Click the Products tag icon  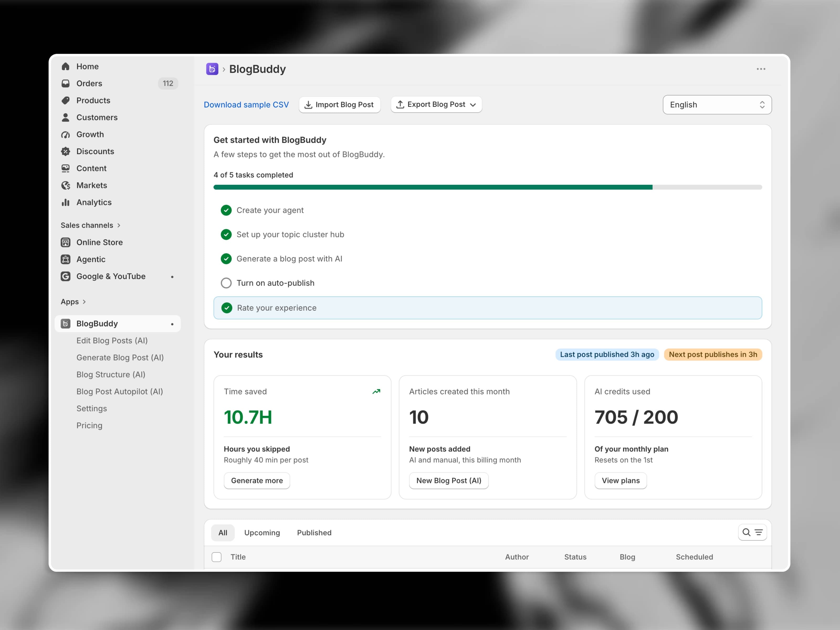pyautogui.click(x=65, y=100)
